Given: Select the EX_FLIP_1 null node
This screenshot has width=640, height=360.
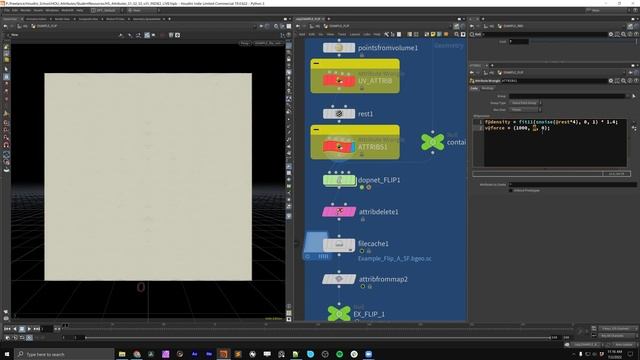Looking at the screenshot, I should tap(339, 313).
